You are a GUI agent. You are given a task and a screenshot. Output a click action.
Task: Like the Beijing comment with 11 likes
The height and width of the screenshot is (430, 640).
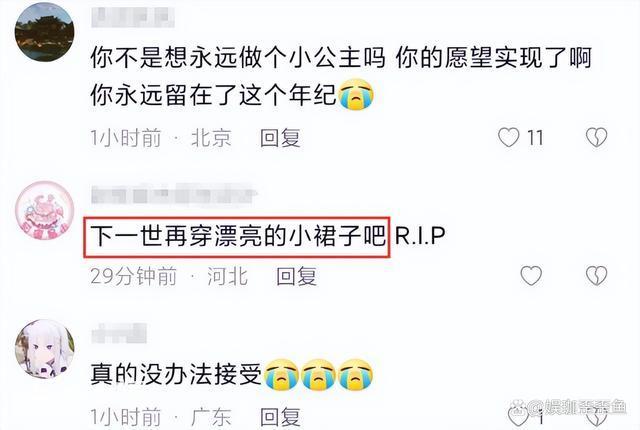[x=509, y=137]
